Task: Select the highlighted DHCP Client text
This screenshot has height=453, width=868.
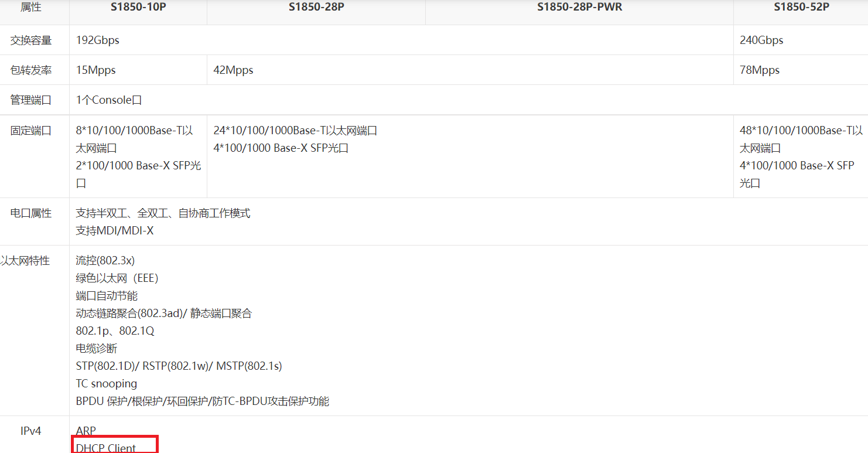Action: click(x=106, y=448)
